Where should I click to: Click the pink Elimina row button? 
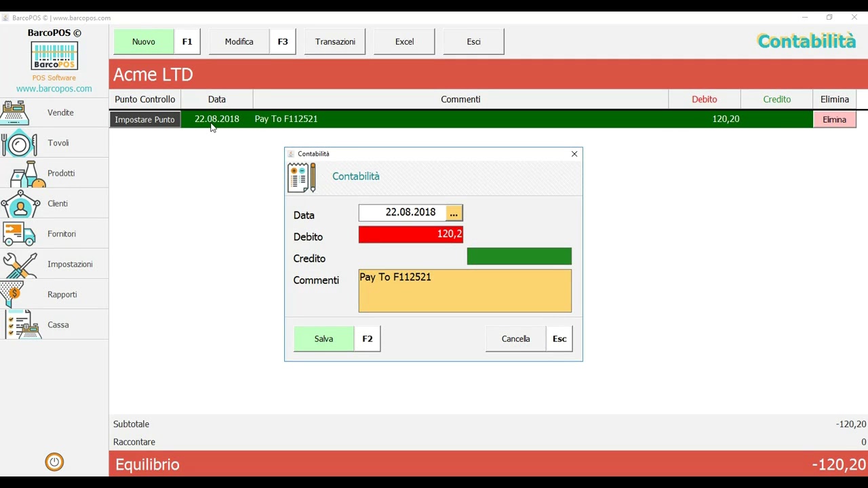(834, 119)
